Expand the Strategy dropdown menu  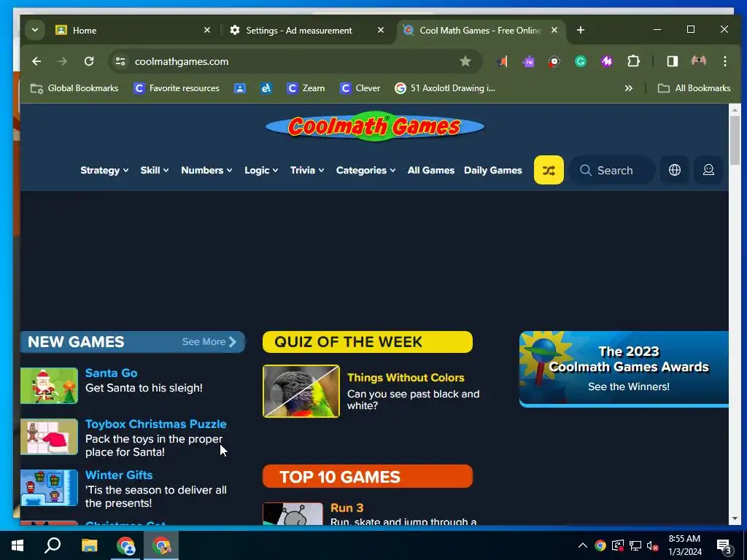click(x=104, y=170)
